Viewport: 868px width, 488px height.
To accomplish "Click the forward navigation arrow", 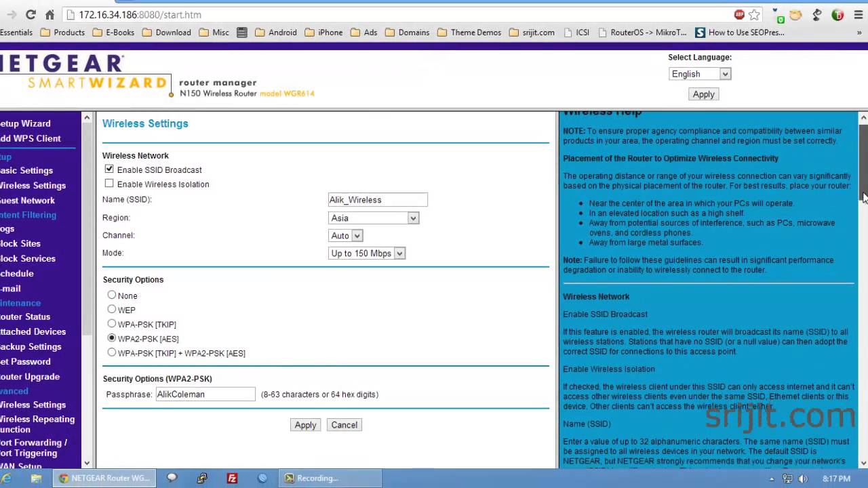I will (x=12, y=14).
